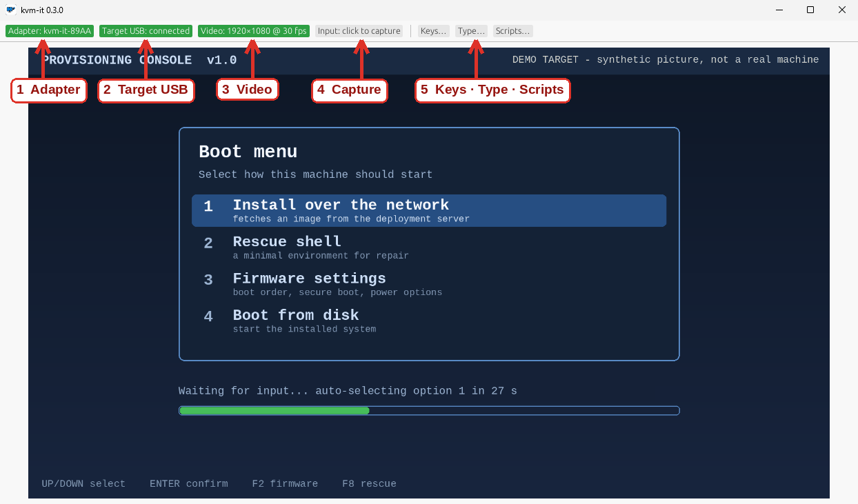Click the '5 Keys · Type · Scripts' callout
The width and height of the screenshot is (858, 504).
492,90
